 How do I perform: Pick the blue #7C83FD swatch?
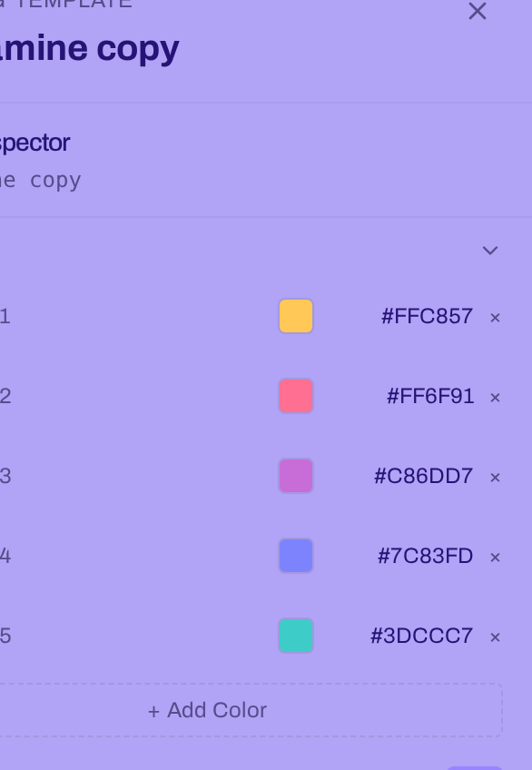click(296, 556)
